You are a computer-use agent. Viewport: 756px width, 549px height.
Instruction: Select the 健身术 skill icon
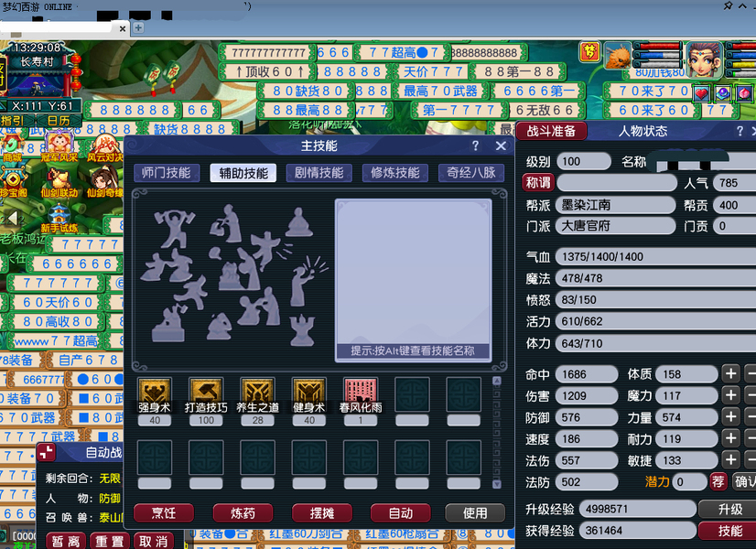pyautogui.click(x=309, y=391)
